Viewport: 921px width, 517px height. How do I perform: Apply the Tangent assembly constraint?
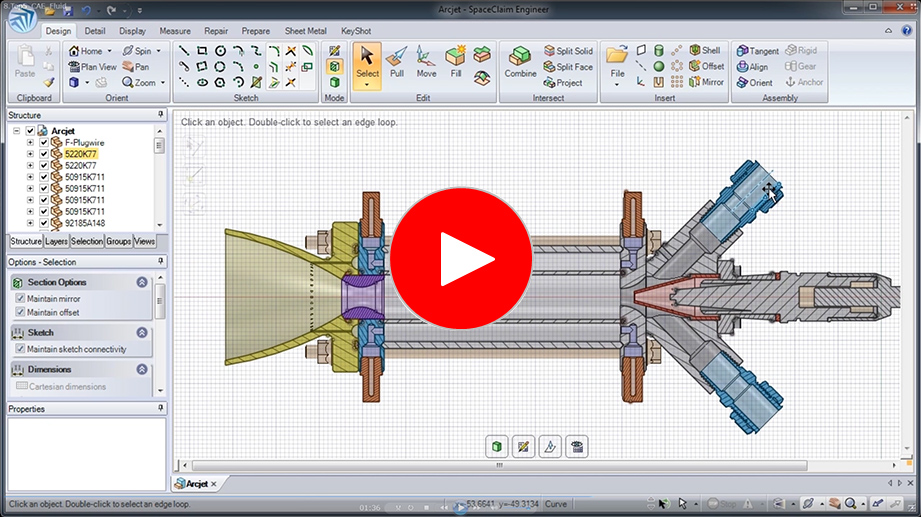tap(758, 51)
